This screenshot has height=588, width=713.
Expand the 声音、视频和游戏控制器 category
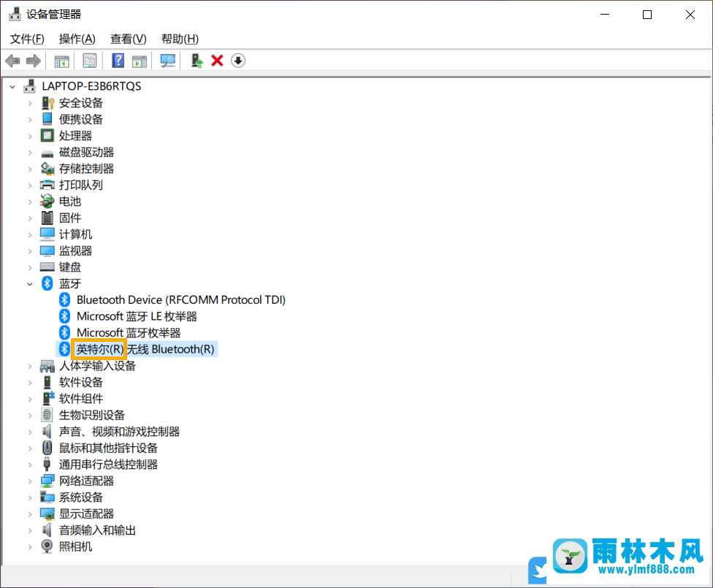point(30,432)
